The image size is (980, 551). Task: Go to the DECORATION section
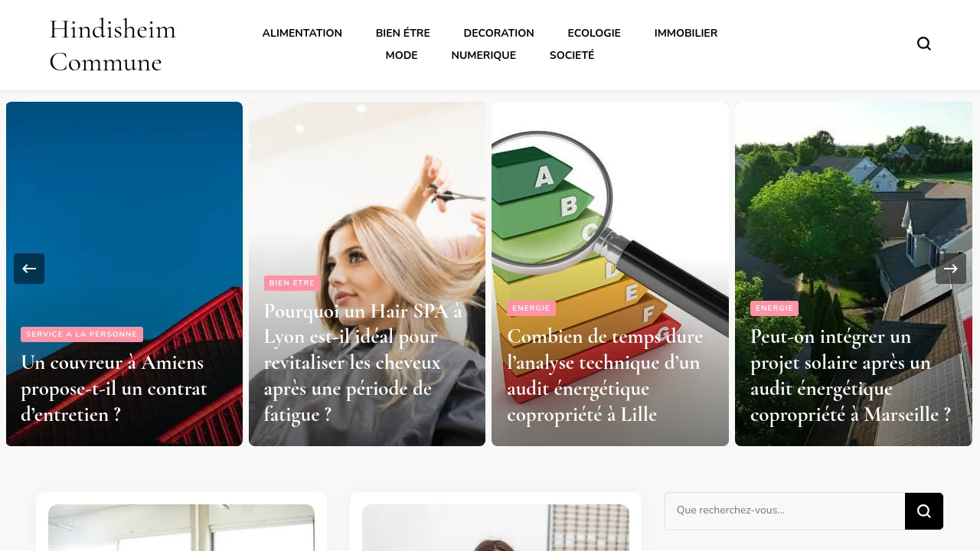pos(499,33)
